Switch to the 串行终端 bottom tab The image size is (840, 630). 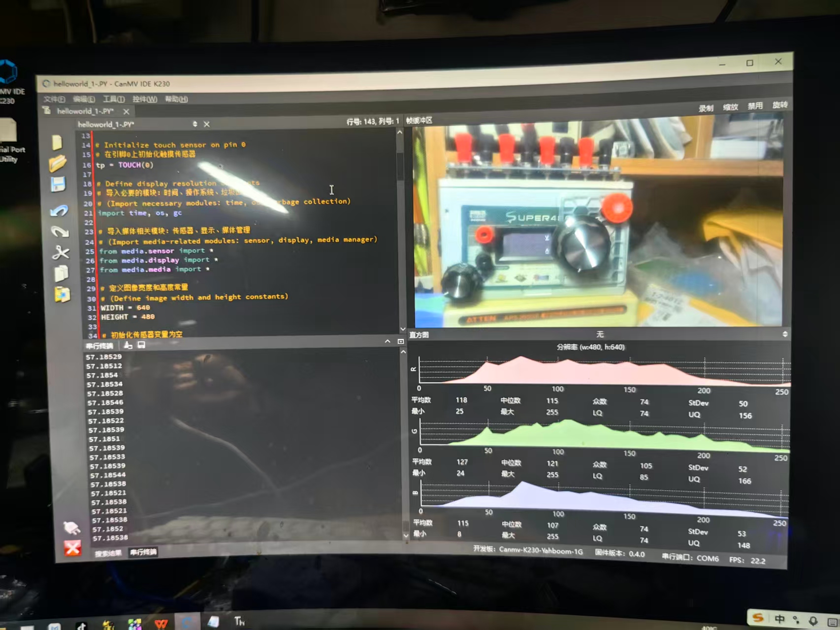coord(143,552)
